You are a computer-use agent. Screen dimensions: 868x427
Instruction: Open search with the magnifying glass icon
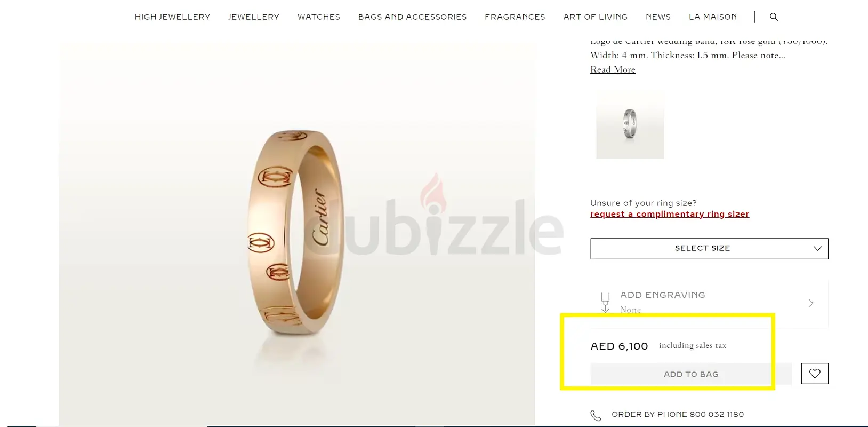pyautogui.click(x=774, y=17)
